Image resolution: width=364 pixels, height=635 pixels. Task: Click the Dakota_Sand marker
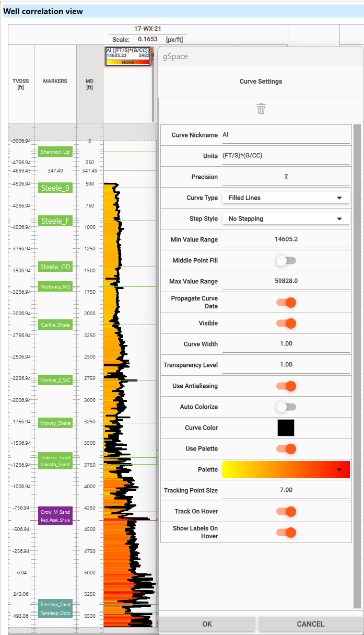tap(55, 457)
